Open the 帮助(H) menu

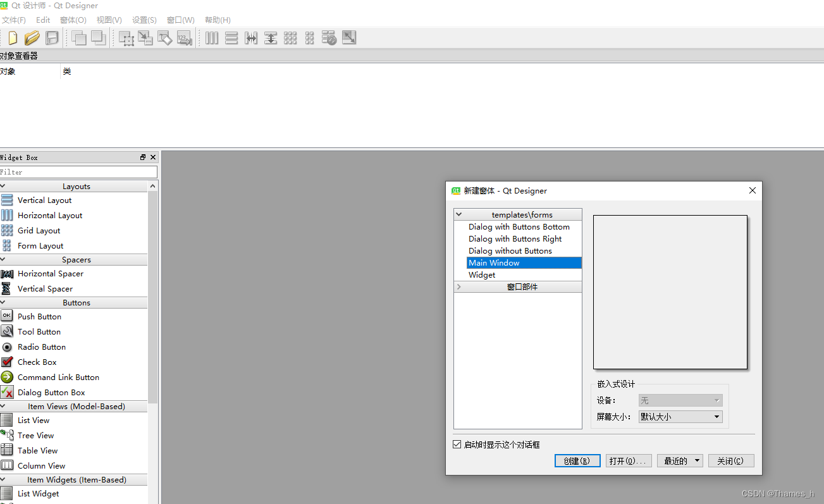coord(218,20)
